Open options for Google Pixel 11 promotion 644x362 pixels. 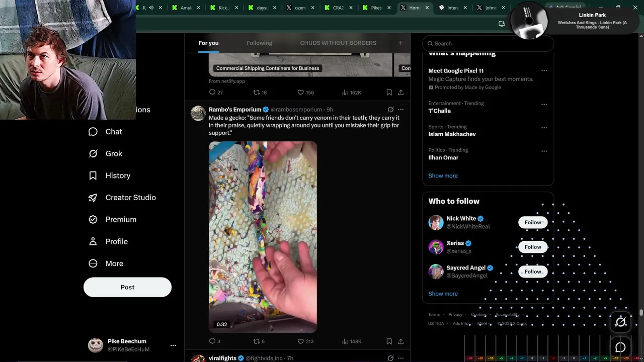pos(544,70)
